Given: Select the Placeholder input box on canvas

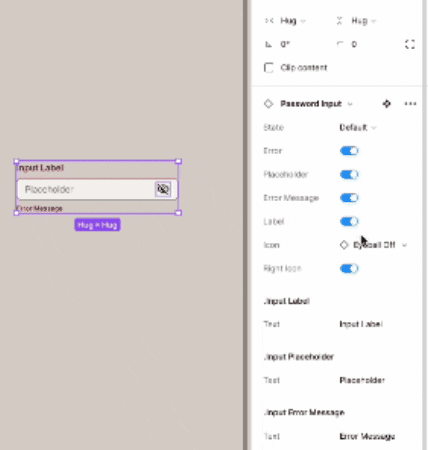Looking at the screenshot, I should (x=97, y=189).
